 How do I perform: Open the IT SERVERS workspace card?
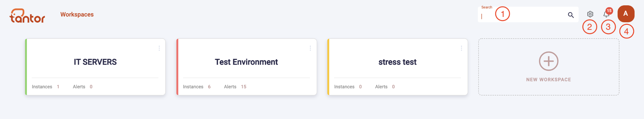click(x=95, y=67)
